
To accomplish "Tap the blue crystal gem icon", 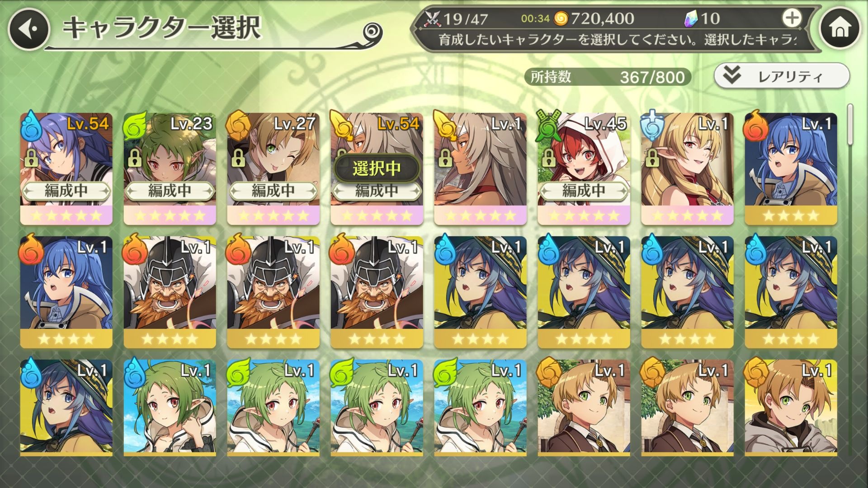I will click(692, 19).
